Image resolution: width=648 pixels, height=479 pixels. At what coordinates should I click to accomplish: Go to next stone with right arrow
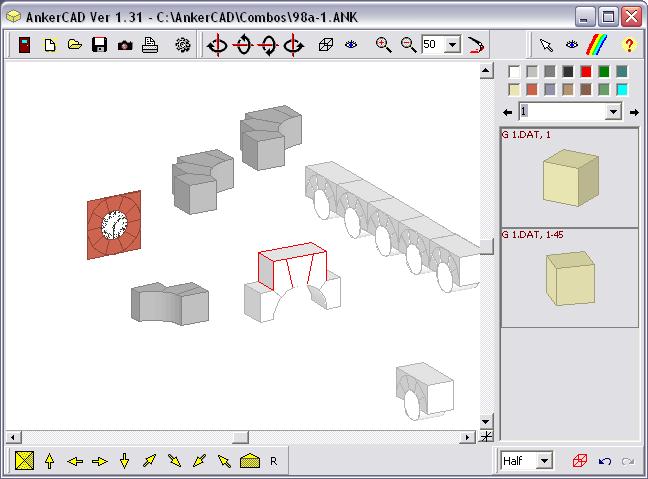click(x=634, y=112)
